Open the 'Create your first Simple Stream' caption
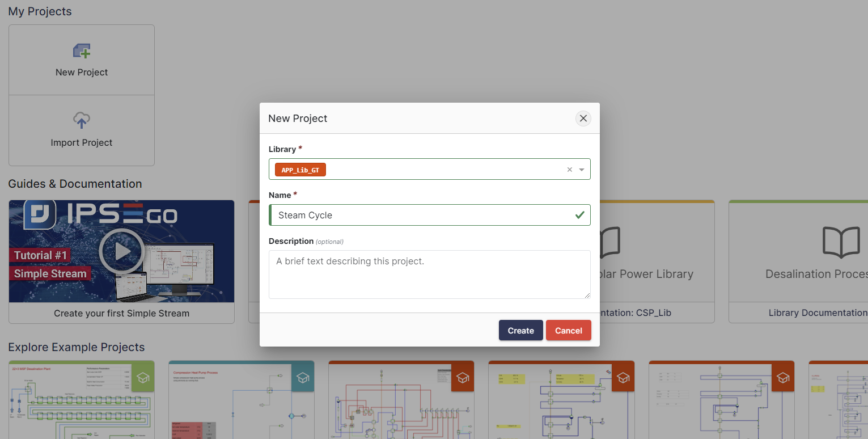 click(x=121, y=313)
